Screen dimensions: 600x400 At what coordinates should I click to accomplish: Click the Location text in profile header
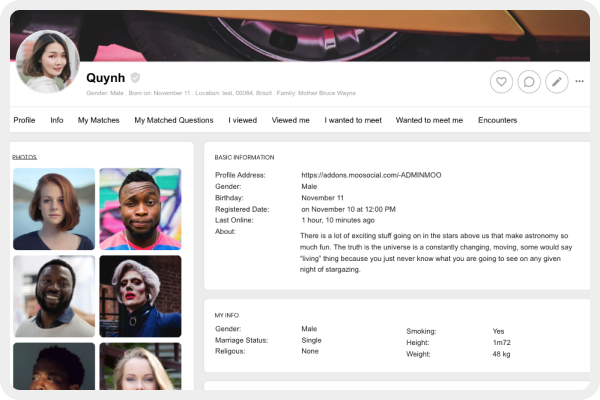(233, 93)
